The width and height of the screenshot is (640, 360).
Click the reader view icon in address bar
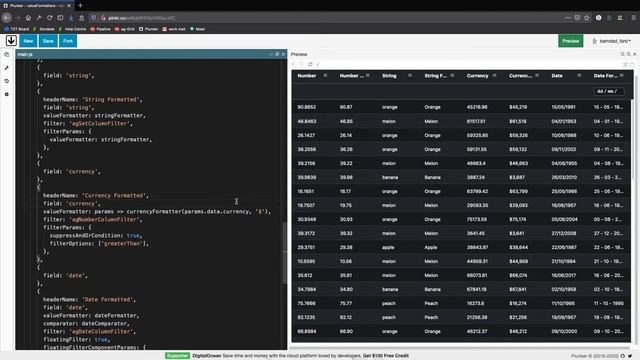pyautogui.click(x=577, y=18)
